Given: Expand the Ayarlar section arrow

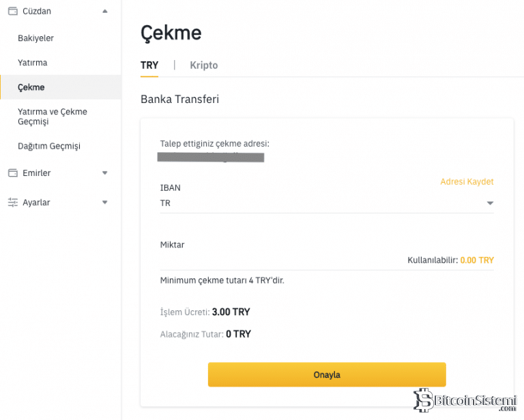Looking at the screenshot, I should [104, 202].
